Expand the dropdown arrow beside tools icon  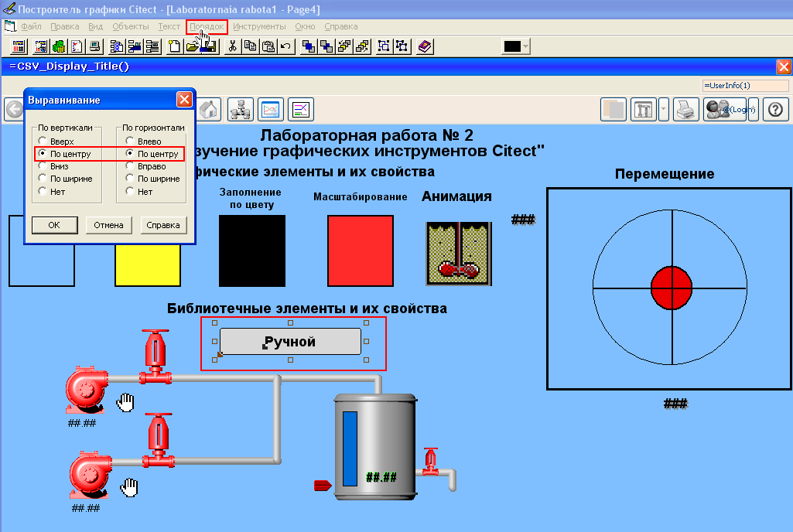coord(664,109)
